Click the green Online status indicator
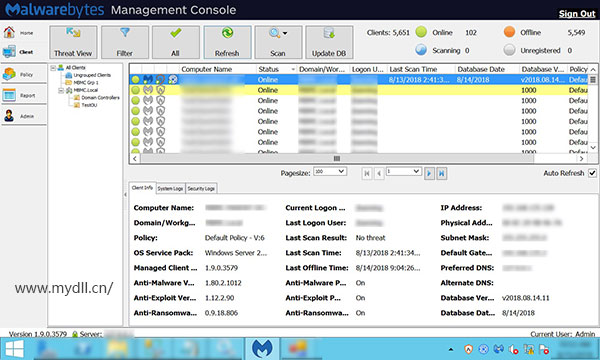Screen dimensions: 600x360 click(421, 32)
